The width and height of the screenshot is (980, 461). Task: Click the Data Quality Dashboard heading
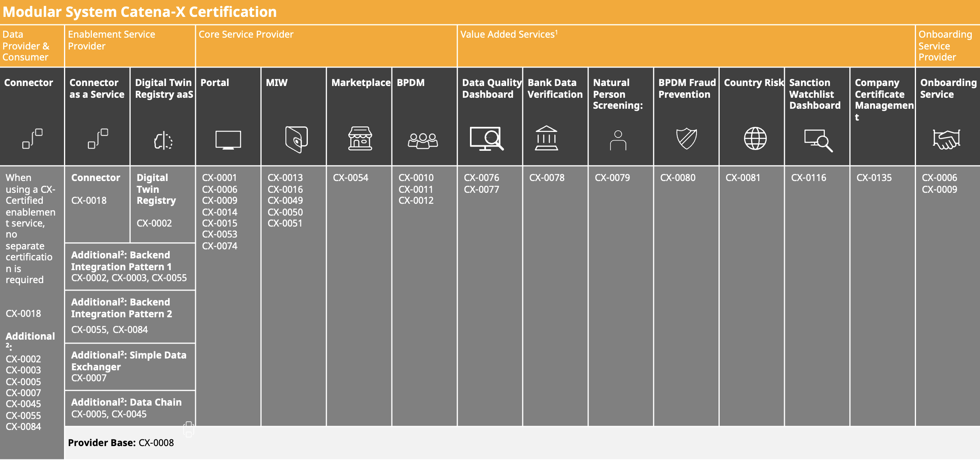click(492, 88)
